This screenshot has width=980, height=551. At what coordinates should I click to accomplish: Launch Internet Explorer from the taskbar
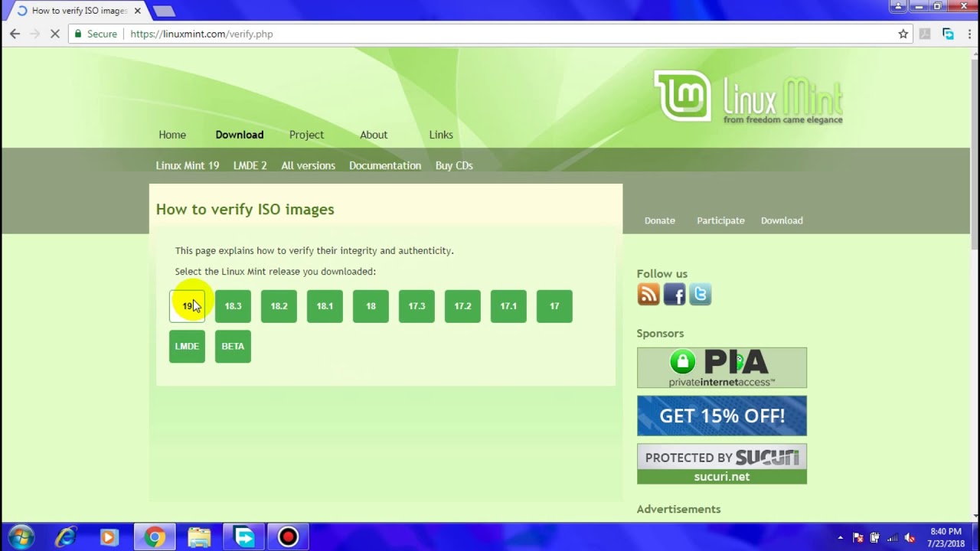click(x=65, y=537)
